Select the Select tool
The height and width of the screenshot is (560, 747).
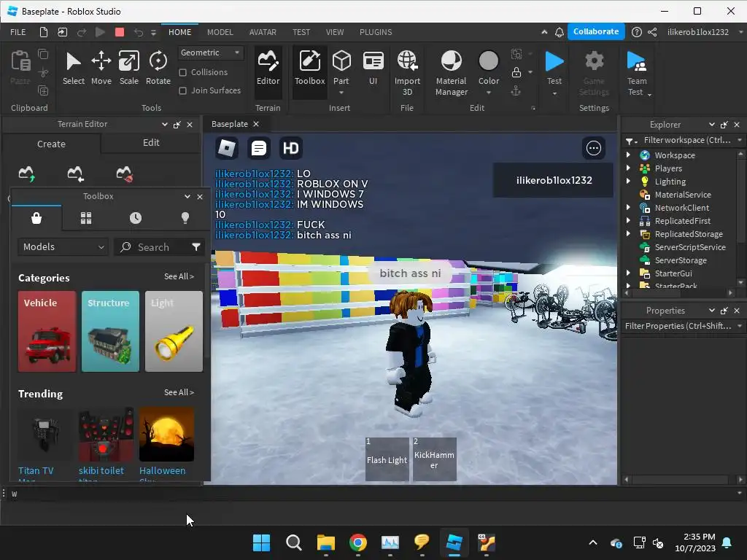pyautogui.click(x=74, y=69)
